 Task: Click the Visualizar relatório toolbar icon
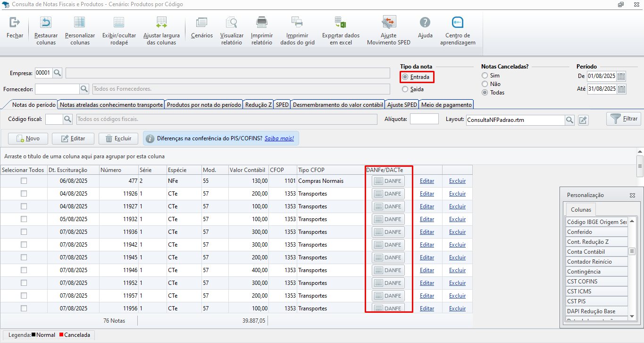[x=232, y=22]
